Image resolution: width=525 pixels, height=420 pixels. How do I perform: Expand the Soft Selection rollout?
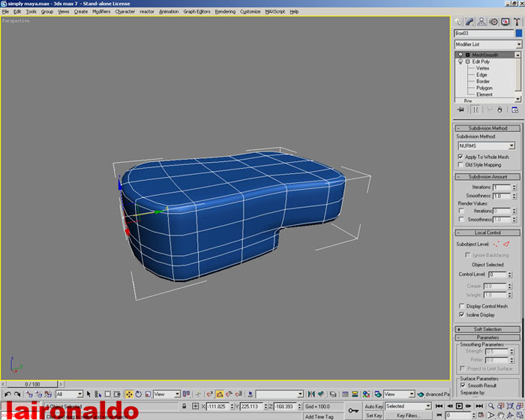click(487, 329)
